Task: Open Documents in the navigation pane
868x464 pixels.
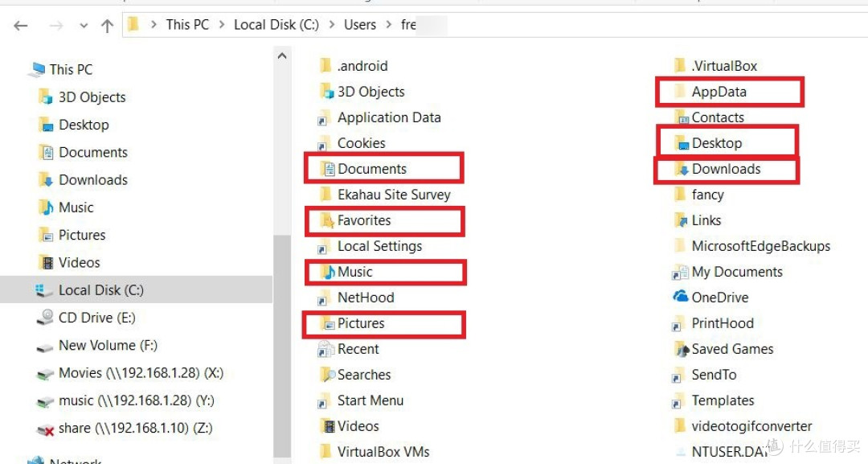Action: point(83,152)
